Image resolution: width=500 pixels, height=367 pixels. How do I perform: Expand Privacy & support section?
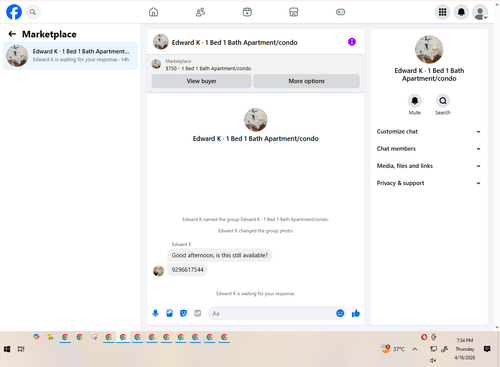[x=429, y=183]
